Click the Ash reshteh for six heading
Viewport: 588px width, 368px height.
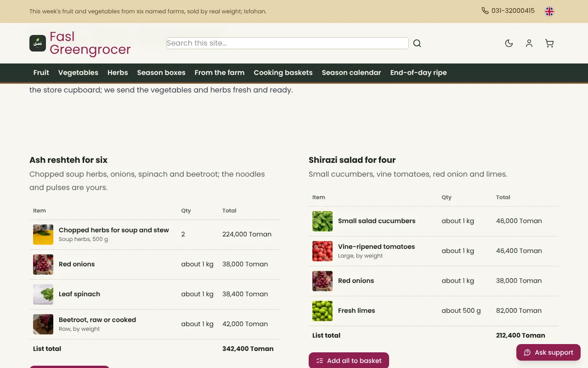click(x=68, y=160)
